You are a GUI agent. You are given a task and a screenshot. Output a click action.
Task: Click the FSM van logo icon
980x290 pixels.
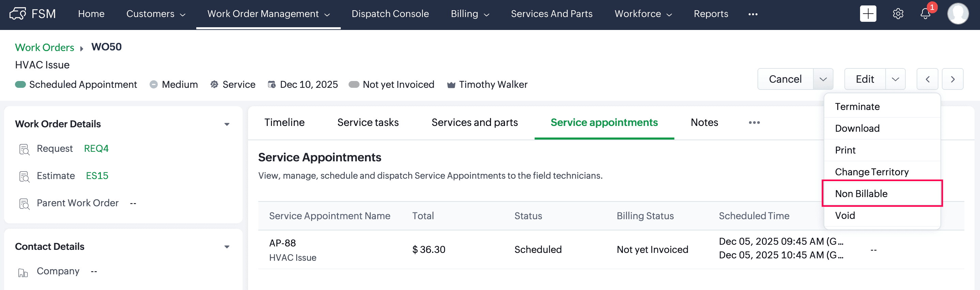[17, 14]
